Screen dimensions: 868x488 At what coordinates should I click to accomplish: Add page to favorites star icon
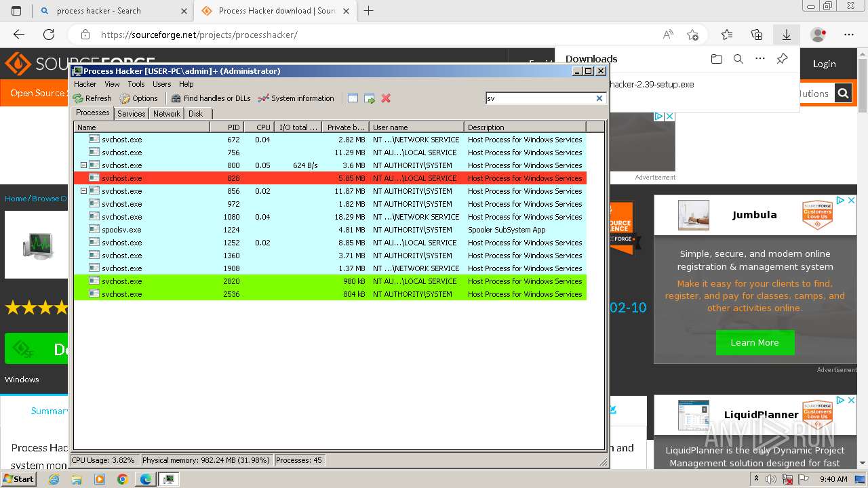(x=692, y=35)
